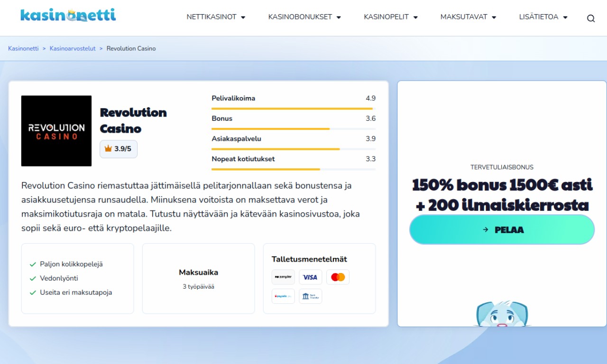Click the Mastercard payment icon
607x364 pixels.
(x=338, y=277)
